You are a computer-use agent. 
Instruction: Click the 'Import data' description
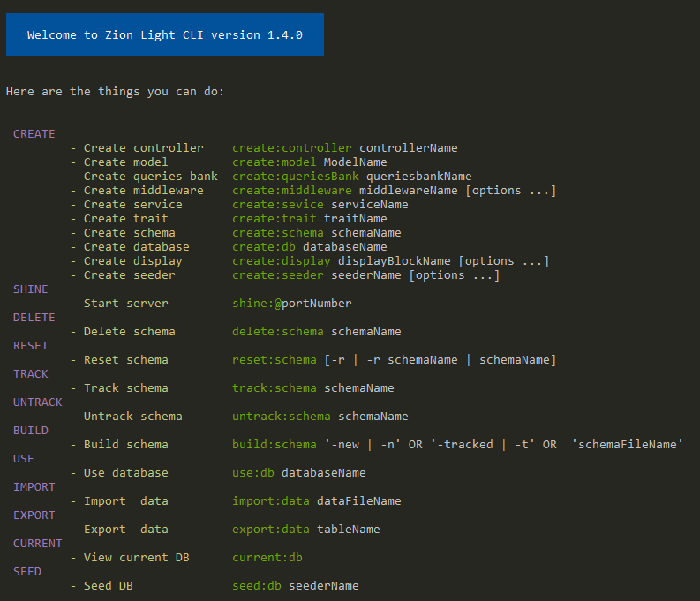click(x=126, y=501)
